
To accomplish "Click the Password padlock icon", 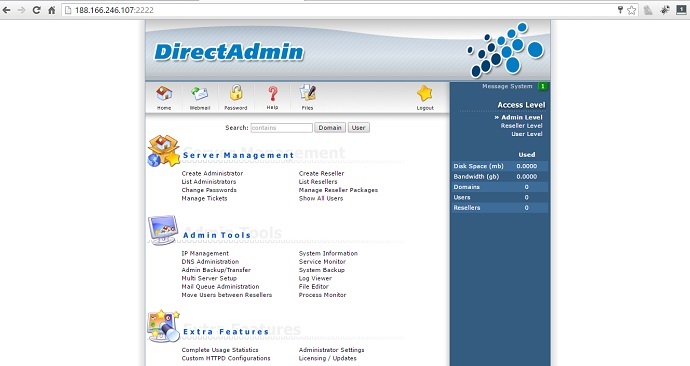I will tap(236, 93).
